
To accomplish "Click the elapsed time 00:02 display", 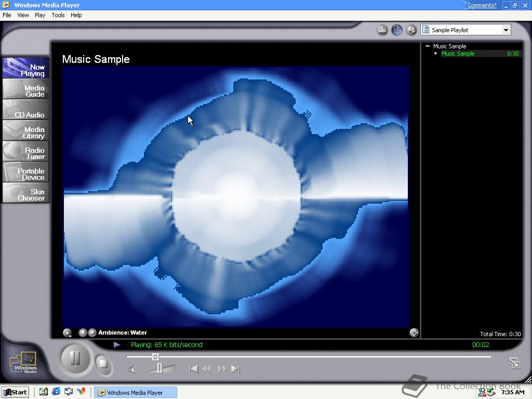I will 481,345.
